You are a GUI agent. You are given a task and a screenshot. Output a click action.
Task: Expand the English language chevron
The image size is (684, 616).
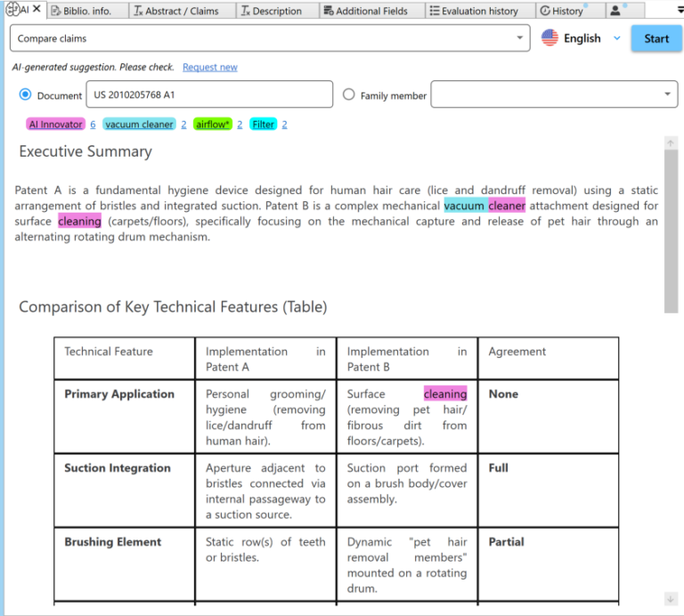[616, 38]
